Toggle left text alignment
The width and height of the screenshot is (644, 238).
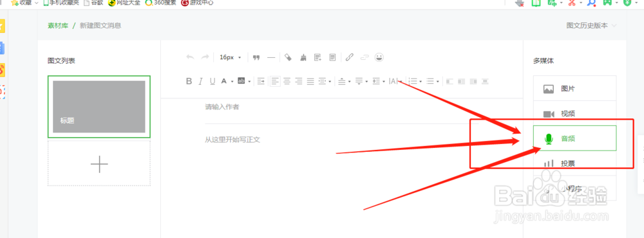click(x=275, y=81)
